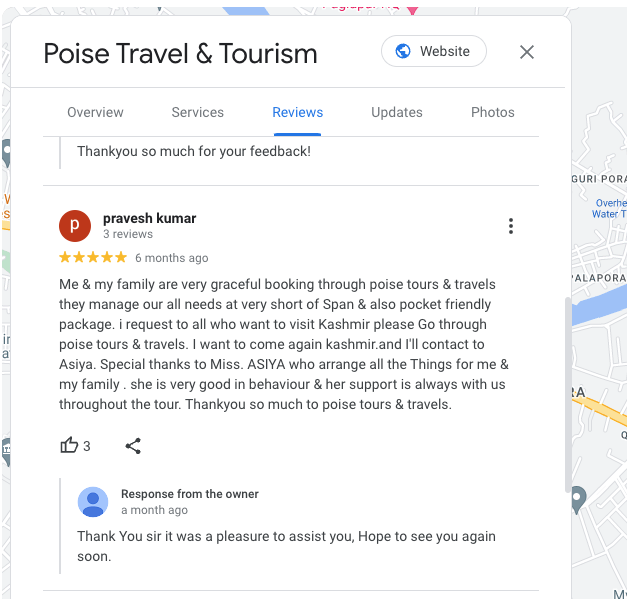This screenshot has height=599, width=627.
Task: Click the reviews panel scrollbar
Action: [567, 395]
